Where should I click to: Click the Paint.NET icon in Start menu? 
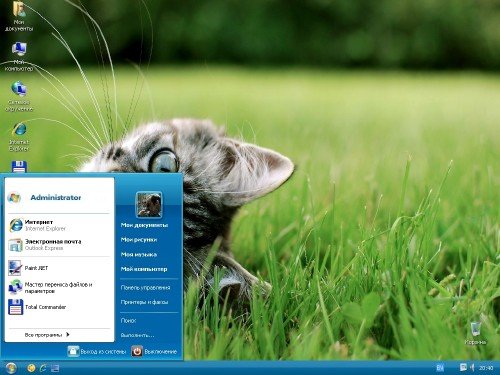[15, 268]
